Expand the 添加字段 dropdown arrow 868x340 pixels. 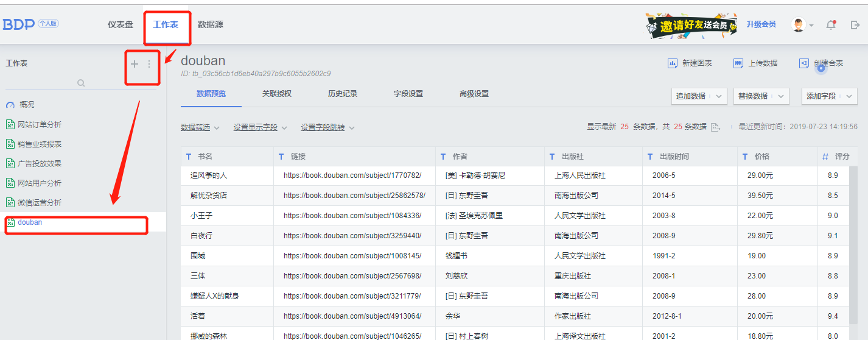click(849, 96)
